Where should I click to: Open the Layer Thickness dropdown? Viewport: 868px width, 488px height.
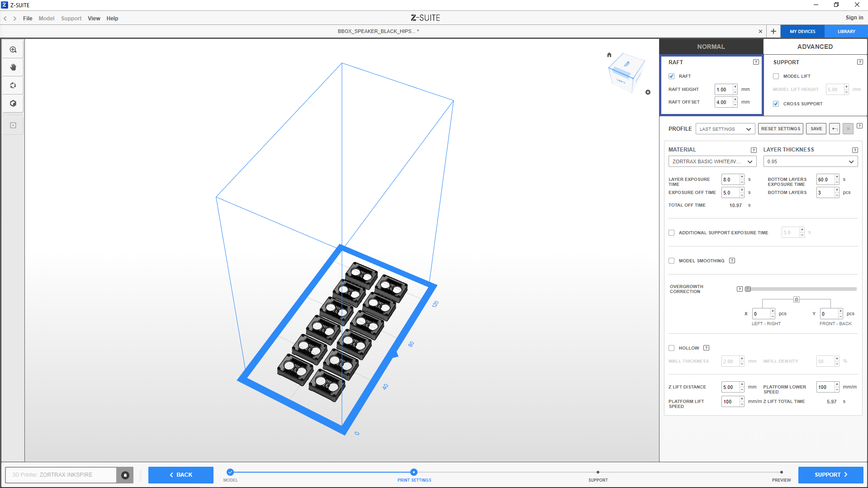[x=810, y=161]
